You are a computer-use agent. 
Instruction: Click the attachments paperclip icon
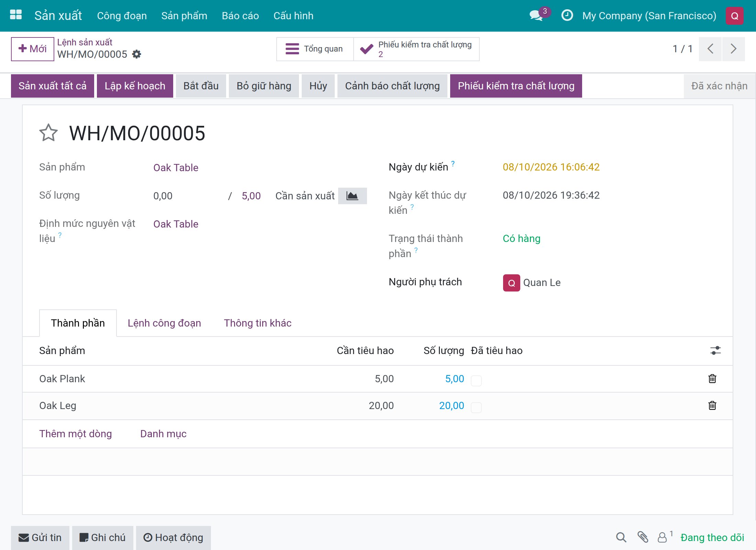pyautogui.click(x=643, y=537)
